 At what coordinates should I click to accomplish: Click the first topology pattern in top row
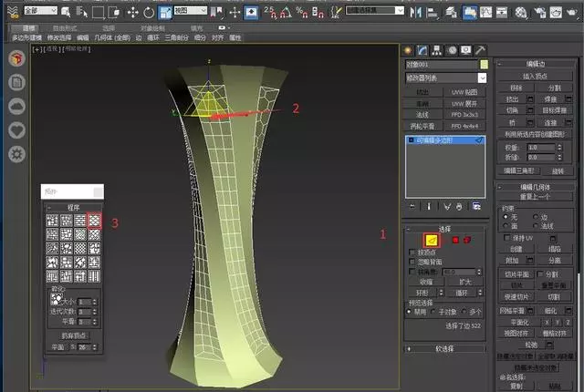(x=52, y=221)
